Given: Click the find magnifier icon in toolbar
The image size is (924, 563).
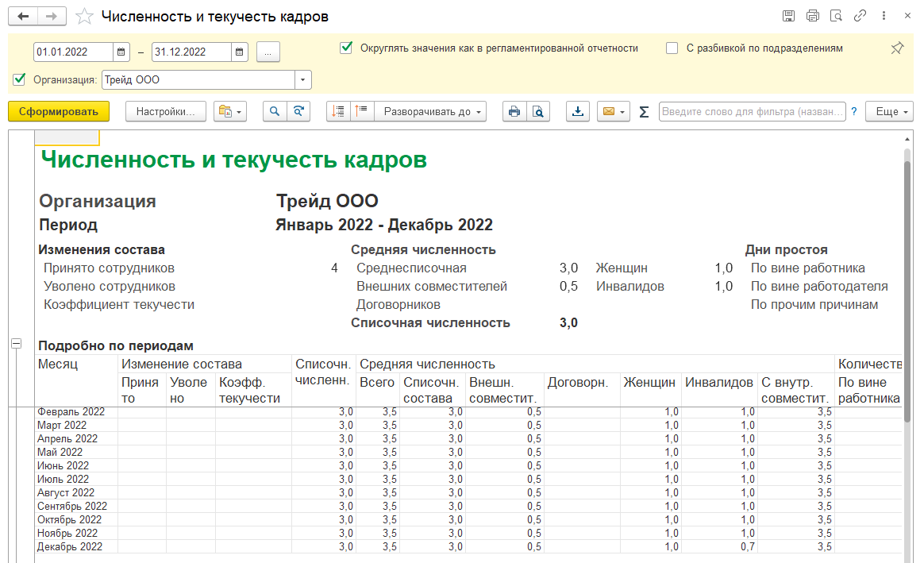Looking at the screenshot, I should coord(275,112).
